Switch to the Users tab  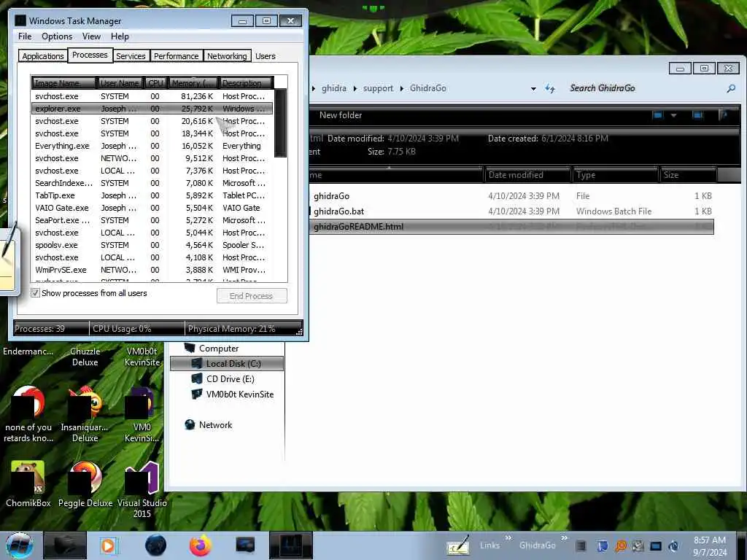pos(266,56)
